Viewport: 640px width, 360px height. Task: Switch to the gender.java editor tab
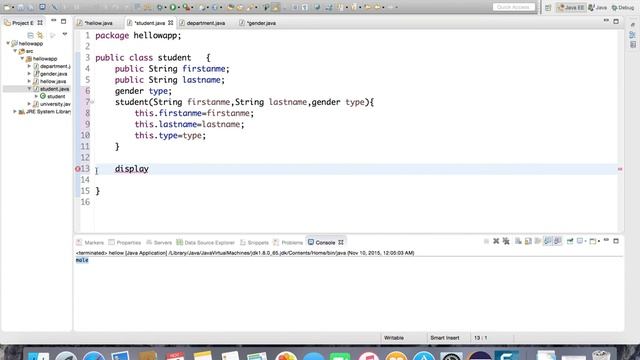coord(261,23)
